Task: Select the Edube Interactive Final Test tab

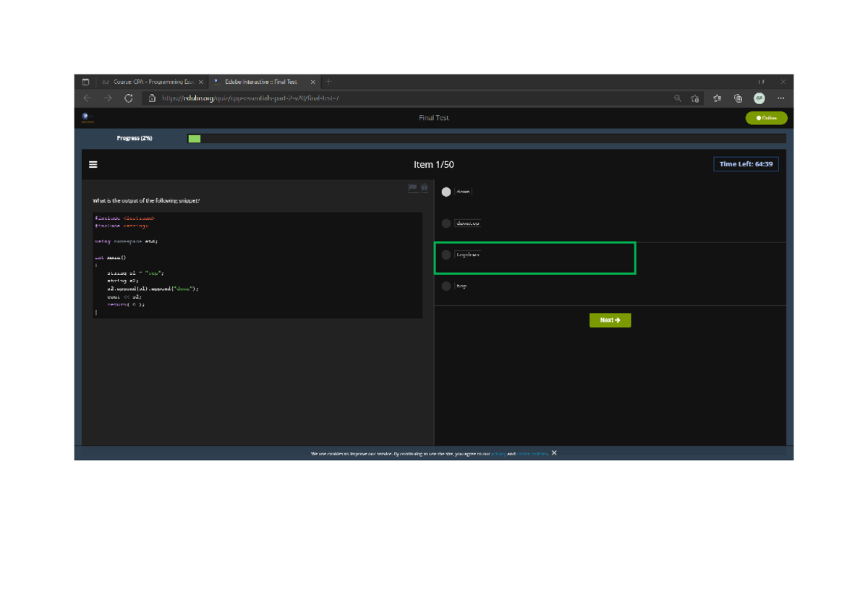Action: (x=264, y=82)
